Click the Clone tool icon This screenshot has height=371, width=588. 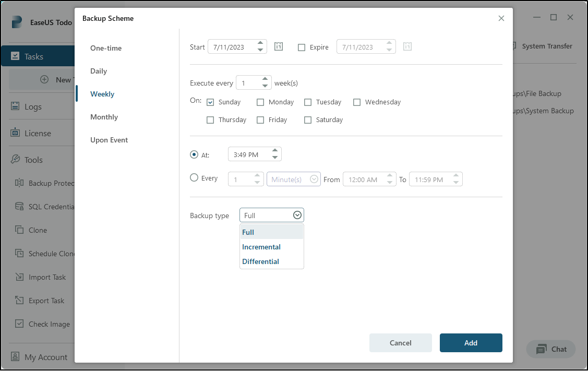(19, 230)
